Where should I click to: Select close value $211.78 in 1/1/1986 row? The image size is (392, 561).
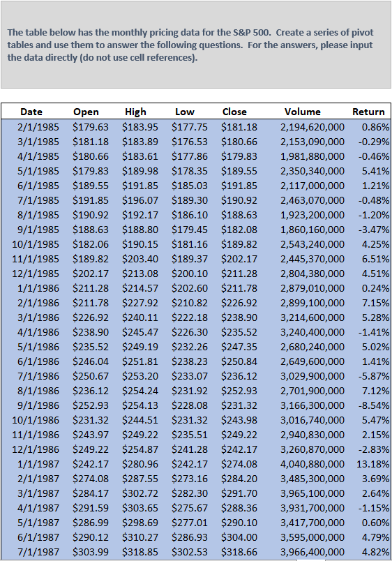coord(239,288)
